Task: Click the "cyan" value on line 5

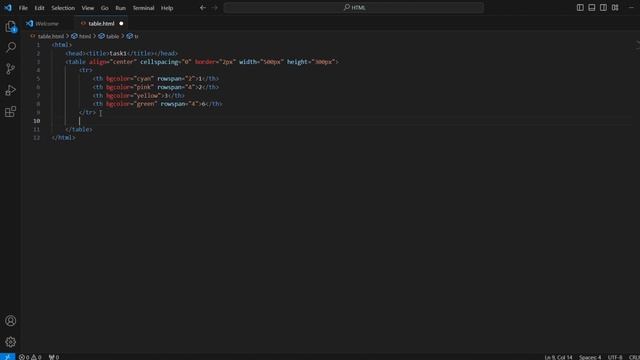Action: click(144, 79)
